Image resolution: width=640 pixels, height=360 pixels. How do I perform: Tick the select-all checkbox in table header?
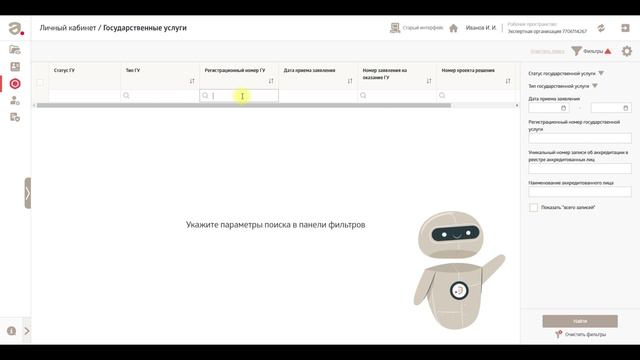click(40, 83)
